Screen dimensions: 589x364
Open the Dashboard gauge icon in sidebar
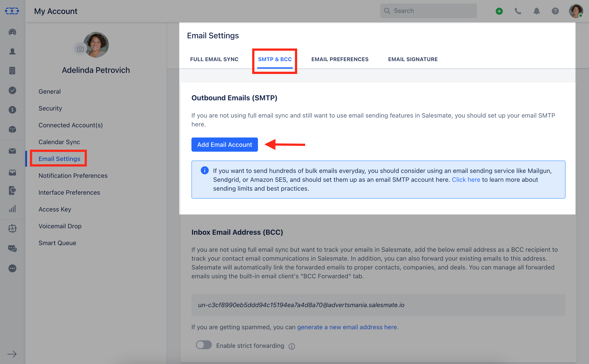tap(12, 32)
